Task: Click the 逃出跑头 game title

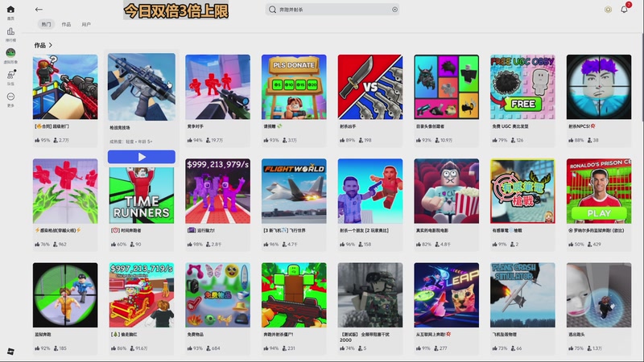Action: pos(576,335)
